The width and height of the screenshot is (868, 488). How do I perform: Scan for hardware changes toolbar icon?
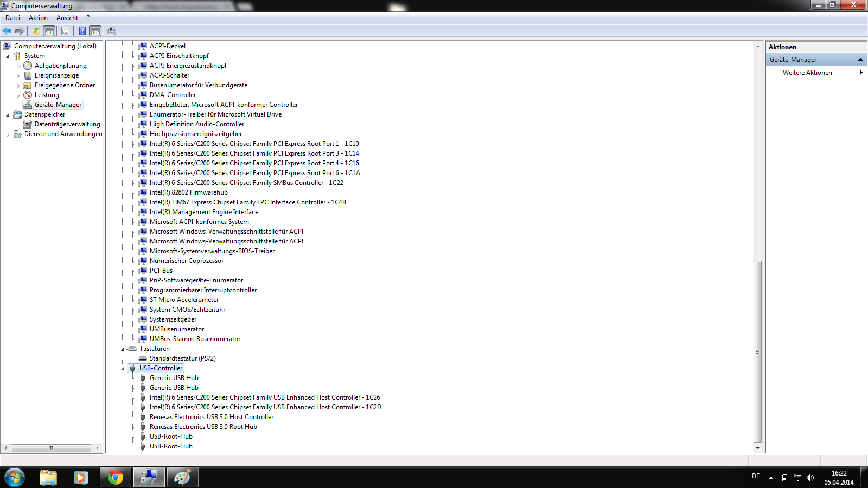(112, 31)
